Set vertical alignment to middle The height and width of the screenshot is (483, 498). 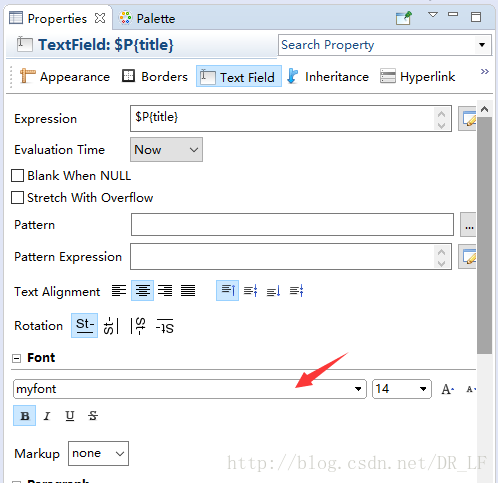(x=250, y=291)
